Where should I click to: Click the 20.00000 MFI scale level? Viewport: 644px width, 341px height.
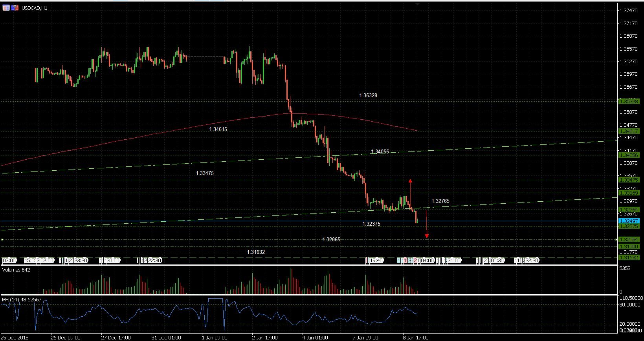click(x=630, y=324)
